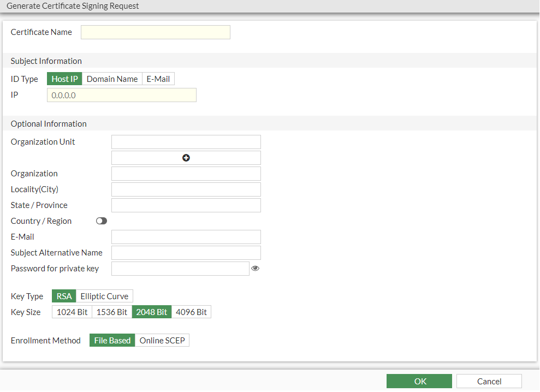Image resolution: width=540 pixels, height=392 pixels.
Task: Click the Locality(City) input field
Action: click(186, 189)
